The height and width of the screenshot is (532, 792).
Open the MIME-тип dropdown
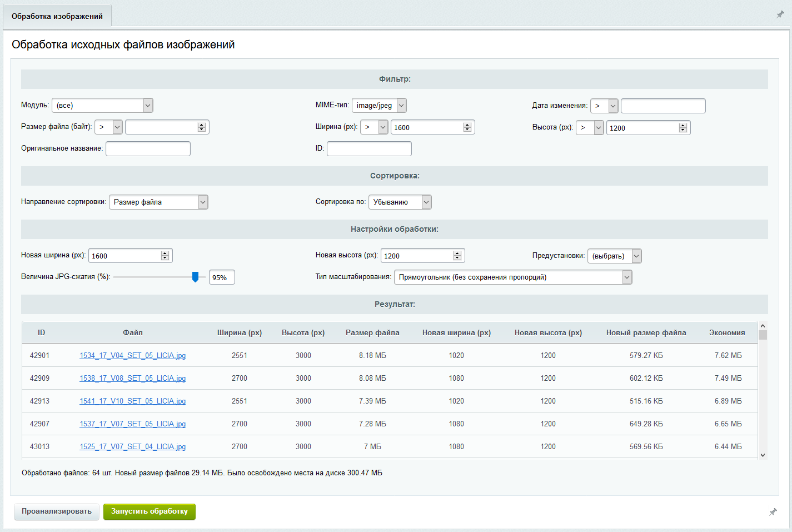point(379,105)
